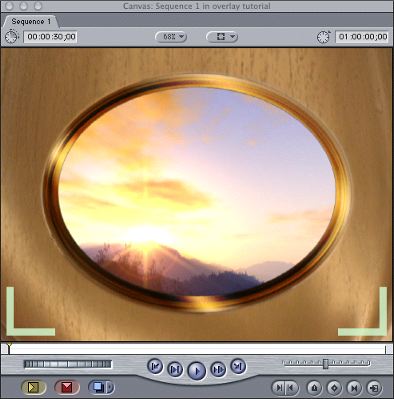Image resolution: width=394 pixels, height=399 pixels.
Task: Click the red Overwrite edit button
Action: (67, 387)
